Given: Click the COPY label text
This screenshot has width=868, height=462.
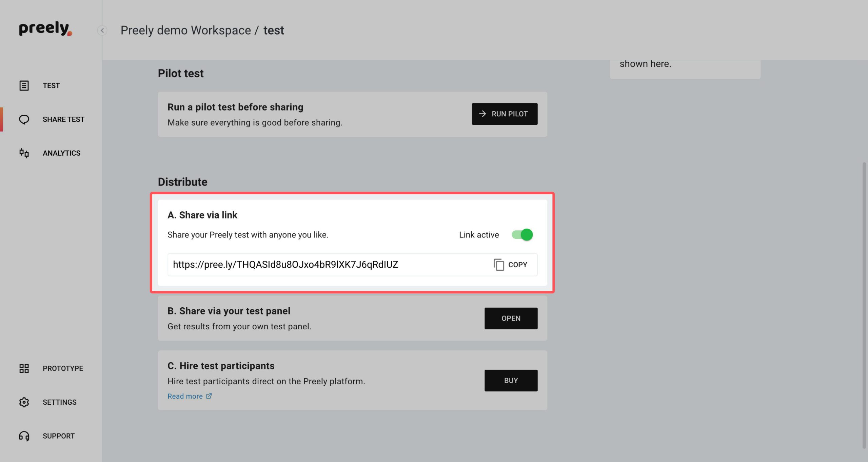Looking at the screenshot, I should tap(518, 265).
